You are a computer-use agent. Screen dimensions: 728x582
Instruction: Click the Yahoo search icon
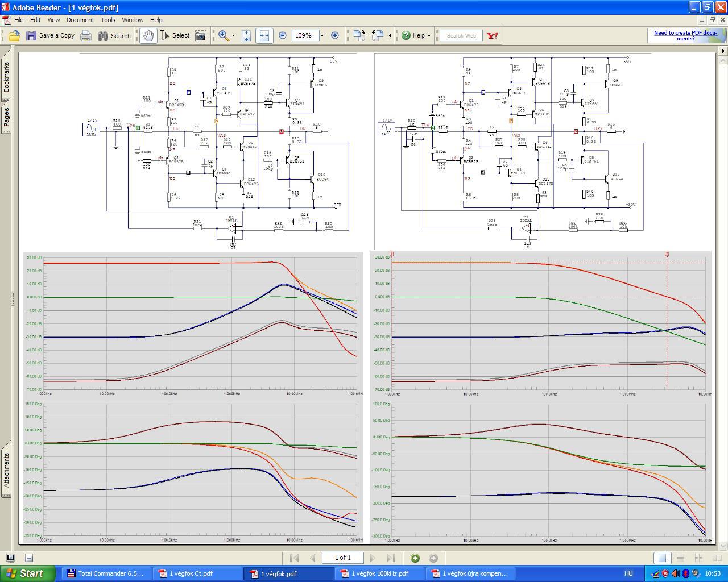[493, 35]
